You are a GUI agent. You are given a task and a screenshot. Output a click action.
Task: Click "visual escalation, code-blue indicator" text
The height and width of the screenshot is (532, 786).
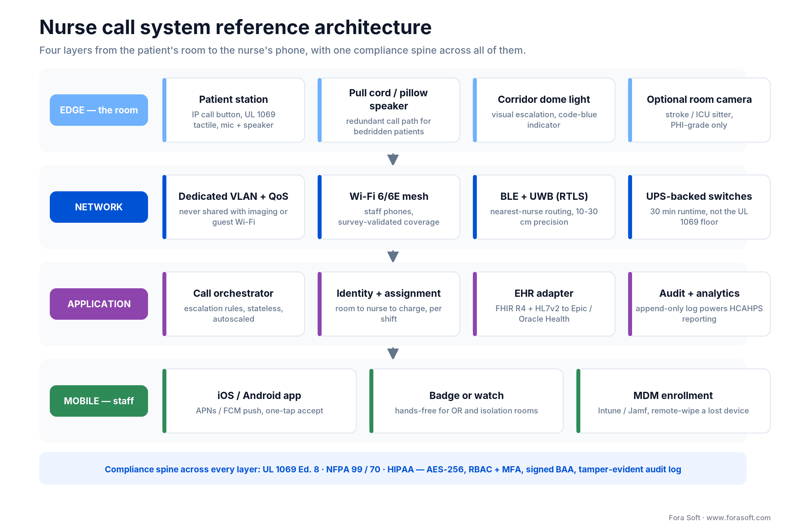(x=544, y=120)
